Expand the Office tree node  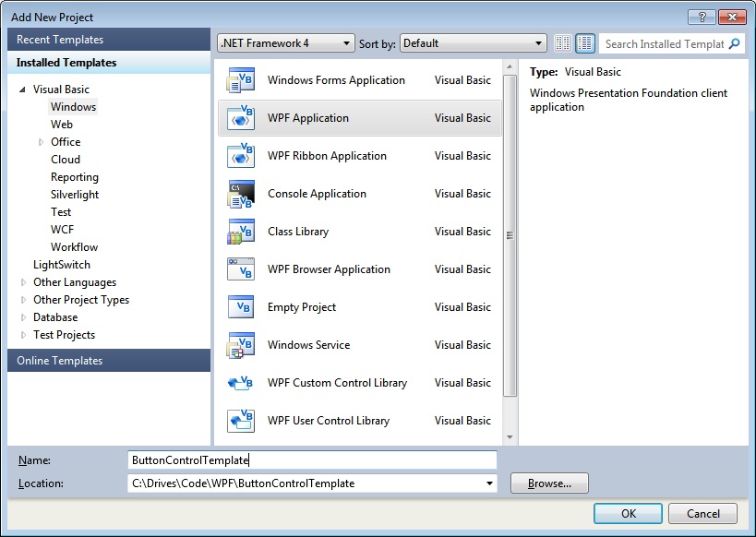(x=41, y=142)
